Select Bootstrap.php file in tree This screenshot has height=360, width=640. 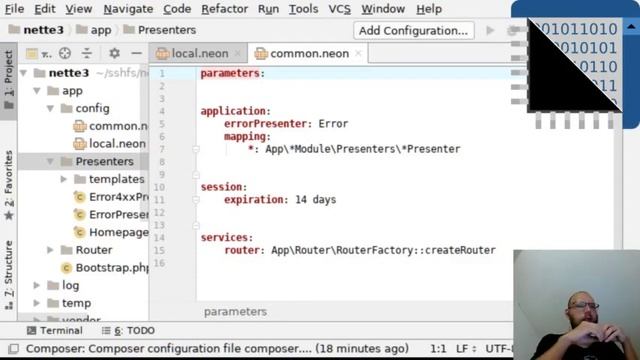pos(104,268)
